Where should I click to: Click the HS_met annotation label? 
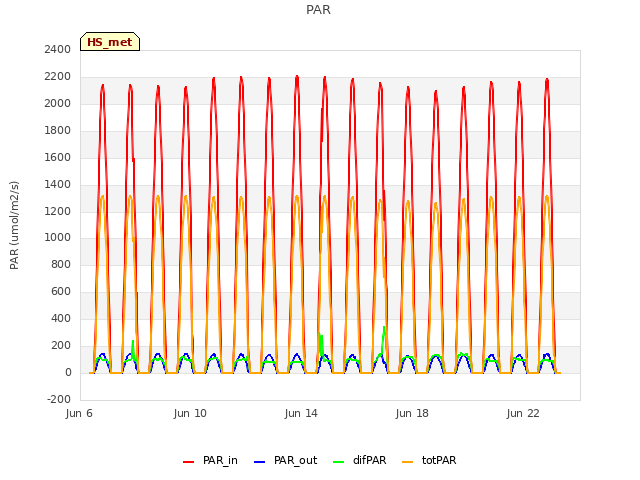tap(110, 42)
